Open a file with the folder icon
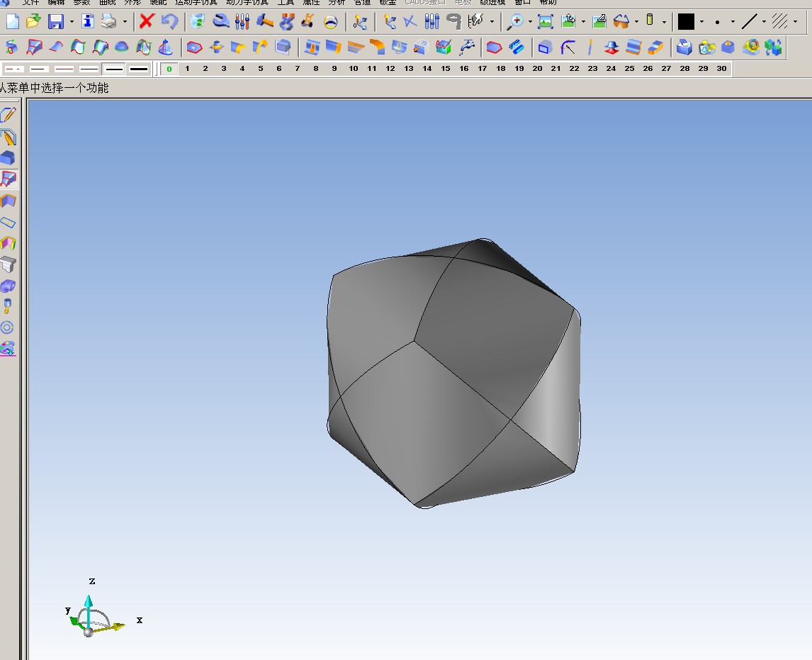 [34, 21]
